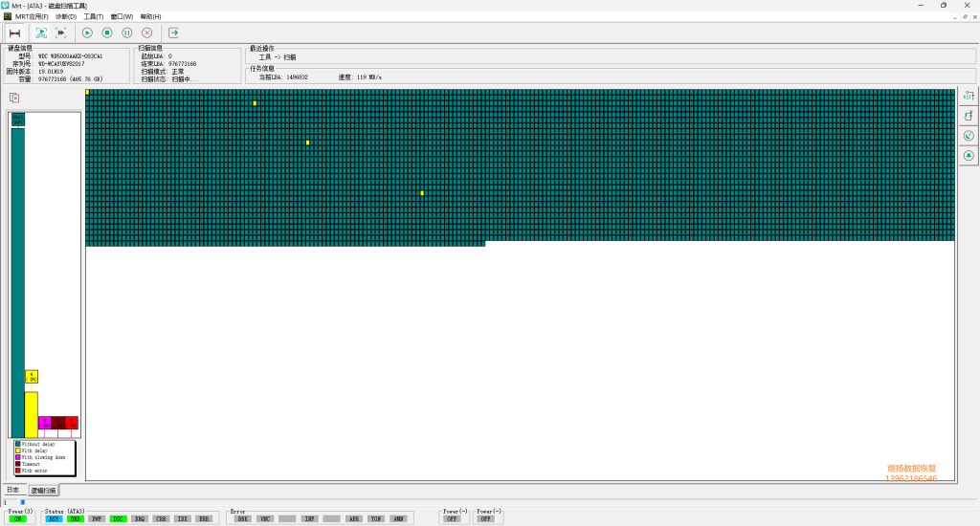Click the MRT app icon in the menu bar
Screen dimensions: 980x526
coord(8,16)
